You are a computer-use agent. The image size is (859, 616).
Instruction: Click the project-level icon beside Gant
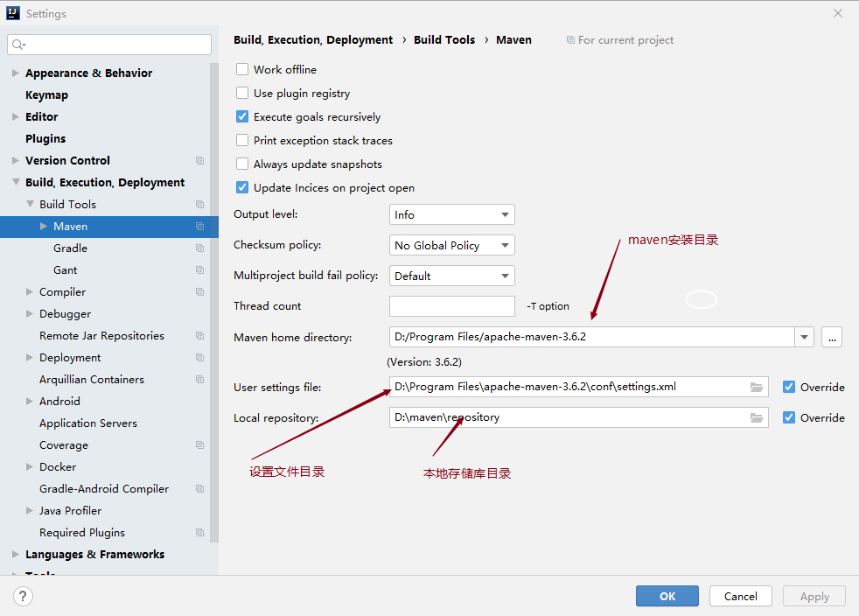200,270
